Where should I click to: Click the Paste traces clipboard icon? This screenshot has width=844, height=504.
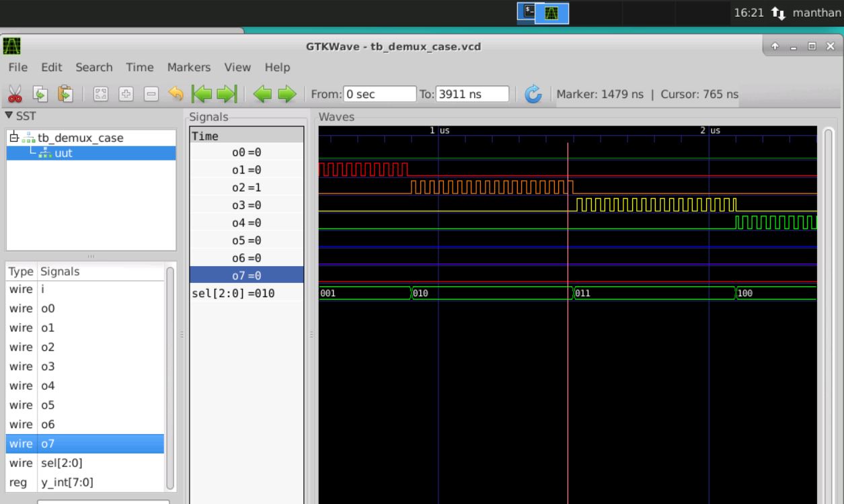pyautogui.click(x=65, y=94)
